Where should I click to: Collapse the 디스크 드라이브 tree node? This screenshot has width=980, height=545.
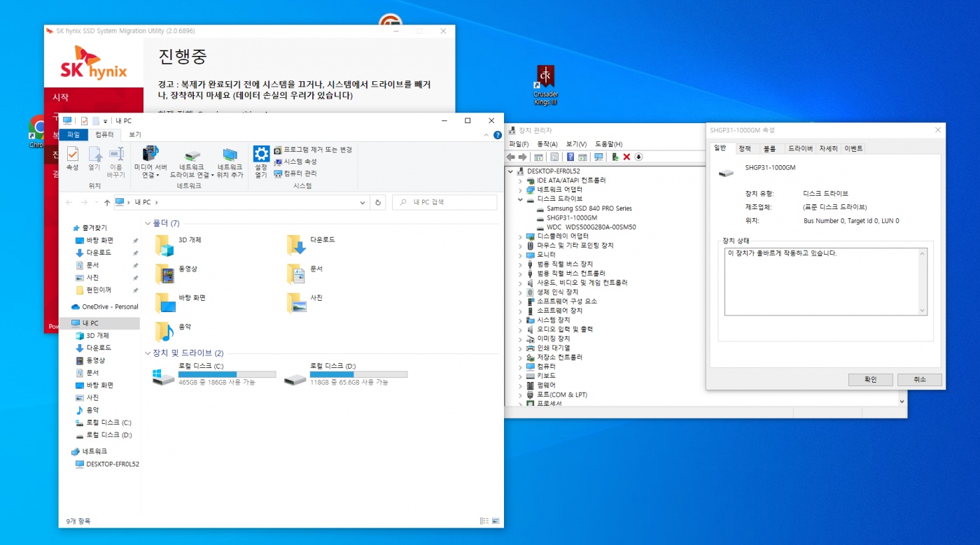(x=521, y=199)
